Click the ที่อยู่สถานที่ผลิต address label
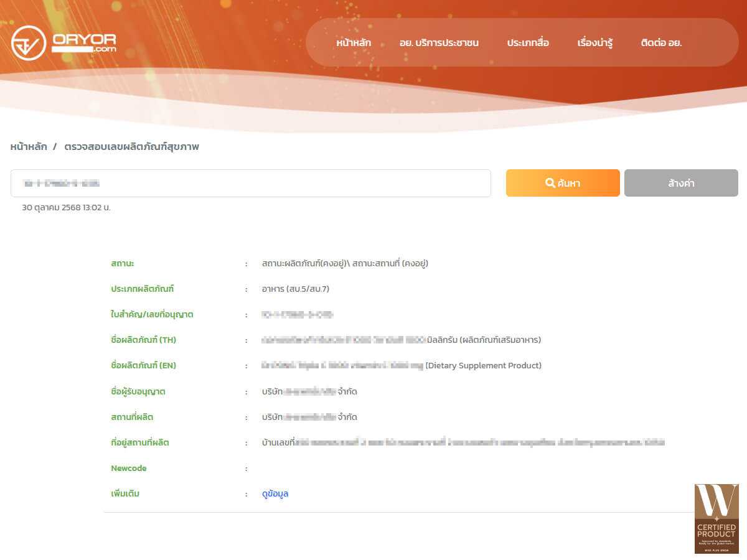This screenshot has width=747, height=560. point(140,442)
